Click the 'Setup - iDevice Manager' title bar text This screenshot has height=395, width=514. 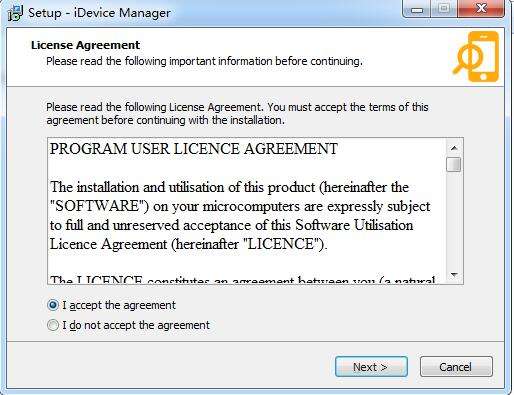(x=100, y=13)
